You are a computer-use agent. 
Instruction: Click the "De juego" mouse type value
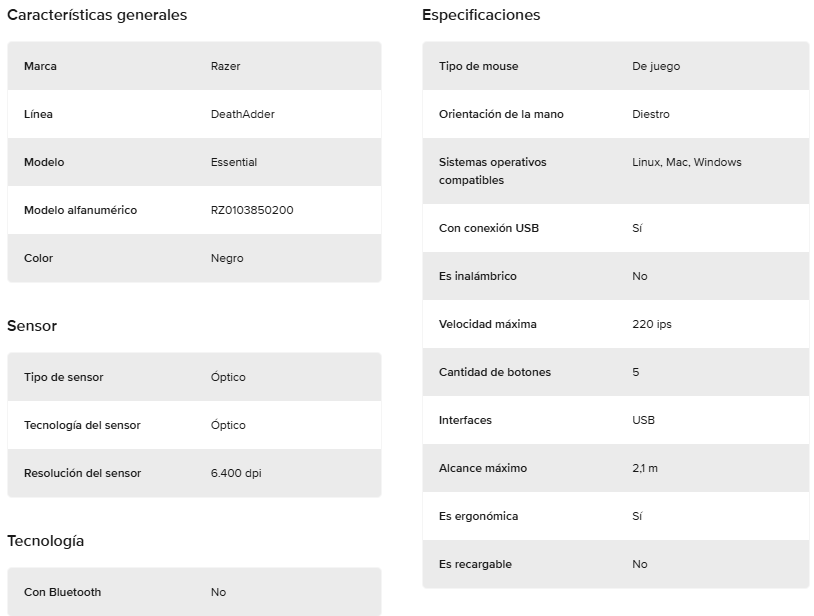[x=656, y=66]
